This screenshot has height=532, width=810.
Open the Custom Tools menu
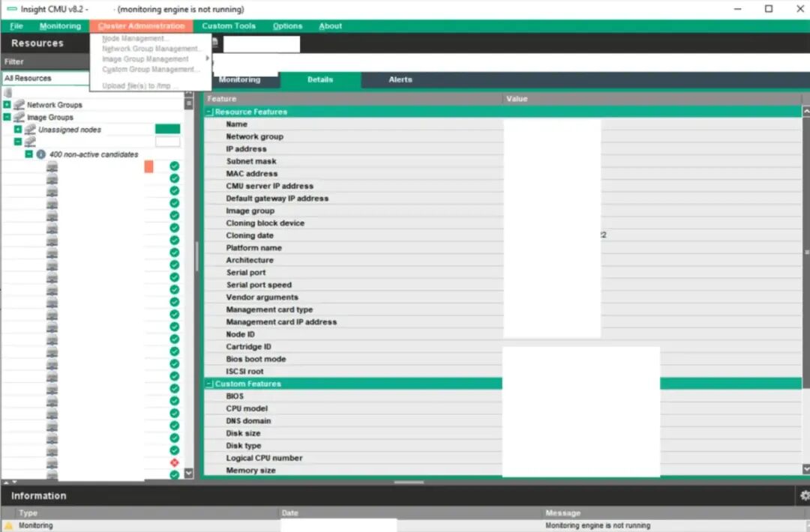[229, 25]
